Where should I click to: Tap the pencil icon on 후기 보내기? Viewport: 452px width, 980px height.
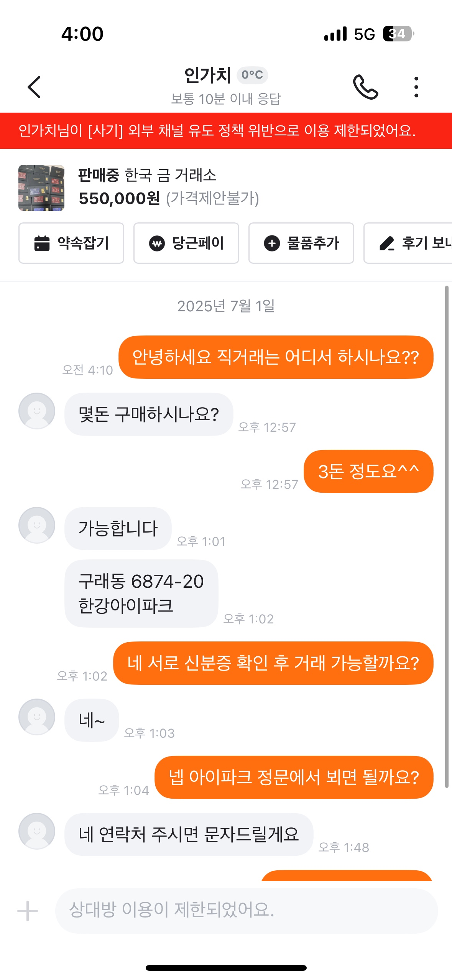point(387,243)
